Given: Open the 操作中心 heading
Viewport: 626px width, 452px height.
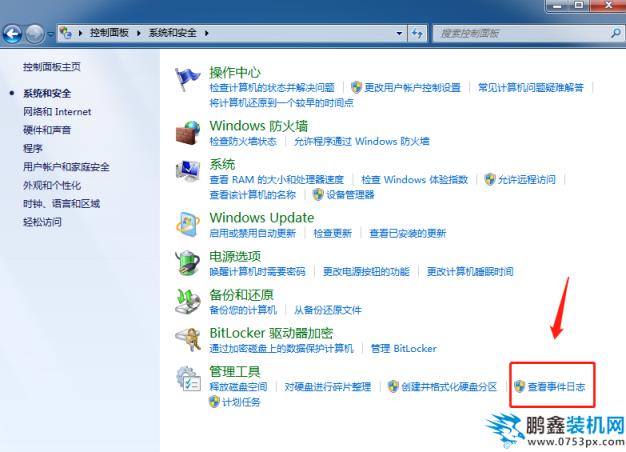Looking at the screenshot, I should pyautogui.click(x=235, y=72).
